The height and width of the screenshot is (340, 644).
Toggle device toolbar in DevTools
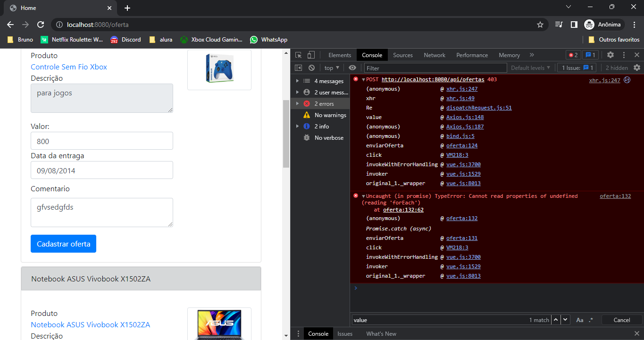click(x=311, y=55)
